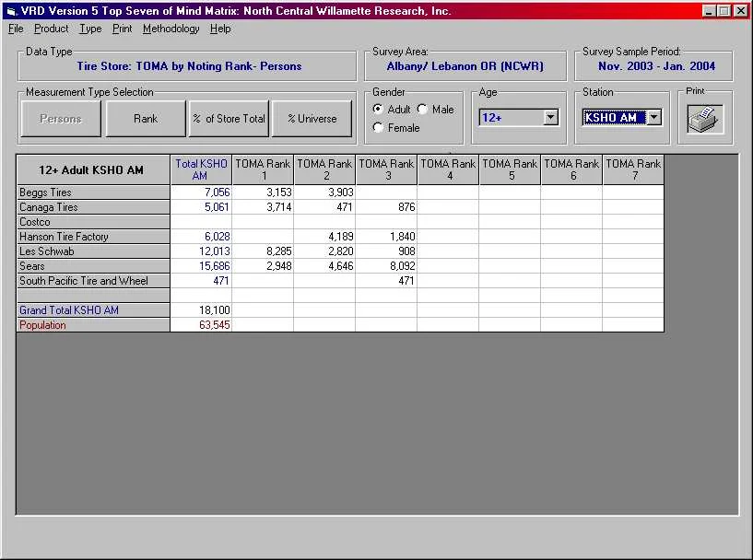Select the Adult gender radio button
This screenshot has height=560, width=753.
(378, 110)
